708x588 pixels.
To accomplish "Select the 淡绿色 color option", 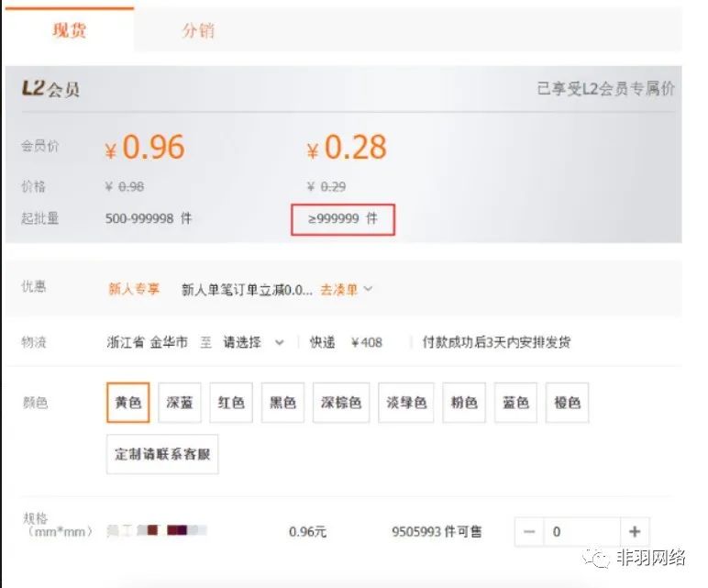I will pos(406,403).
